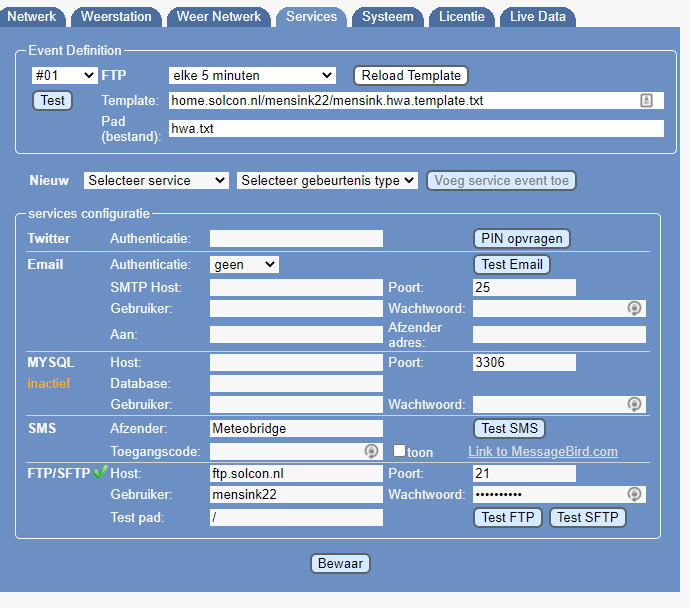Click the Bewaar button to save
Screen dimensions: 690x608
click(x=340, y=563)
